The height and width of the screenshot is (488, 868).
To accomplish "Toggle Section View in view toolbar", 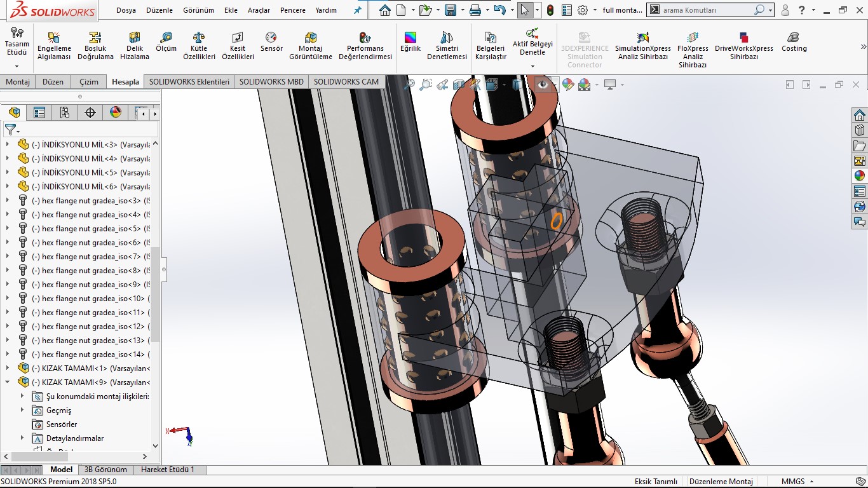I will (x=459, y=85).
